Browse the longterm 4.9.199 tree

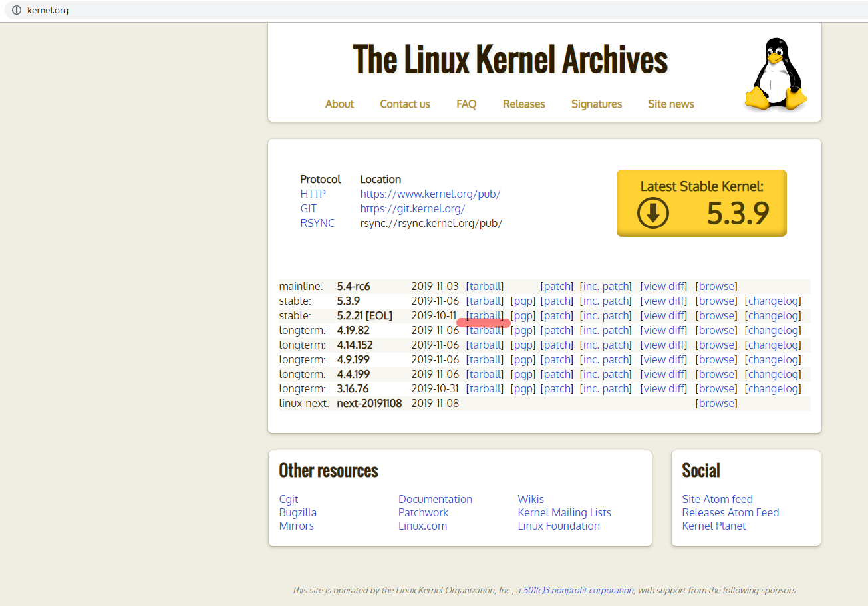point(716,359)
